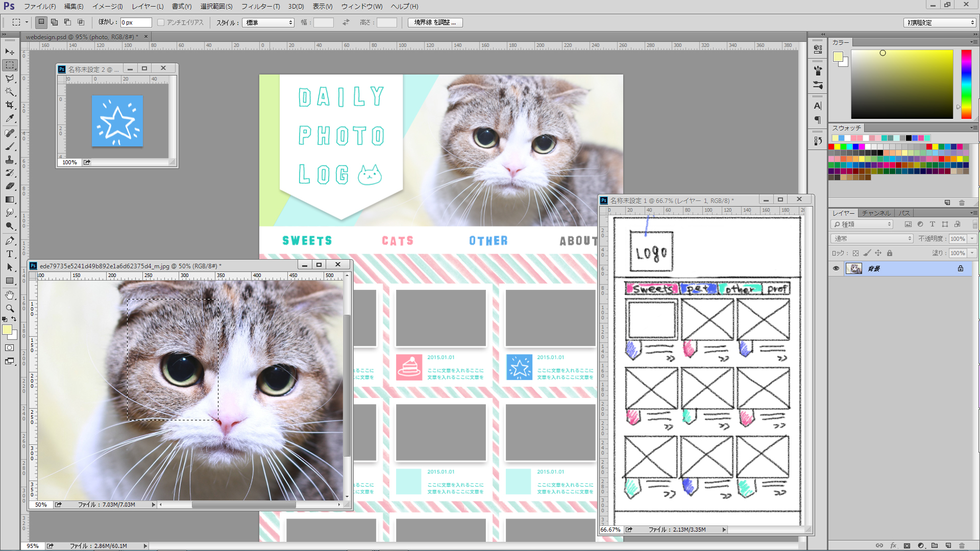
Task: Select the Magic Wand tool
Action: coord(10,92)
